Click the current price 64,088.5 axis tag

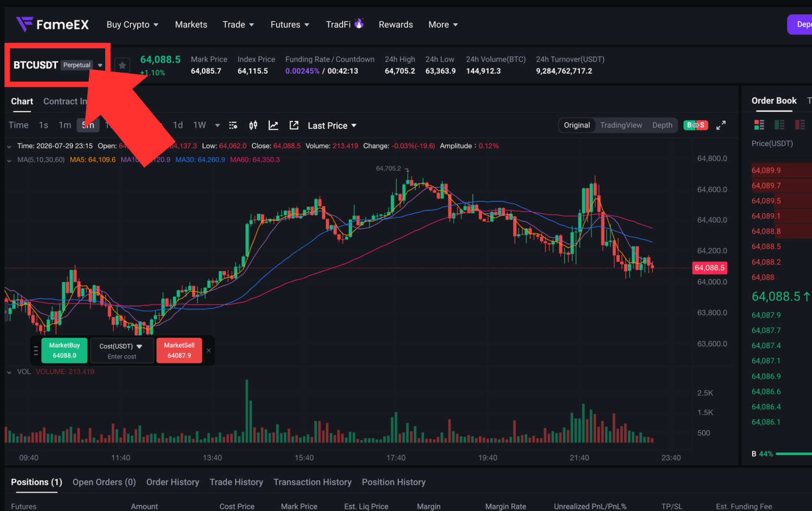click(710, 268)
